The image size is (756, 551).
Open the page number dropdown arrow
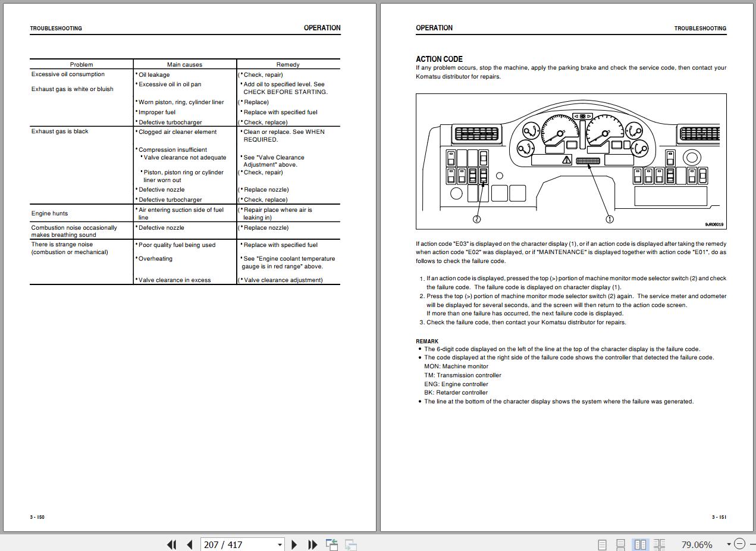click(x=280, y=544)
